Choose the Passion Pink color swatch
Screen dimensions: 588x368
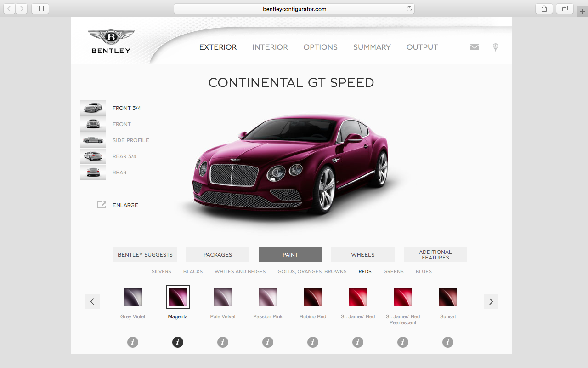(x=268, y=297)
